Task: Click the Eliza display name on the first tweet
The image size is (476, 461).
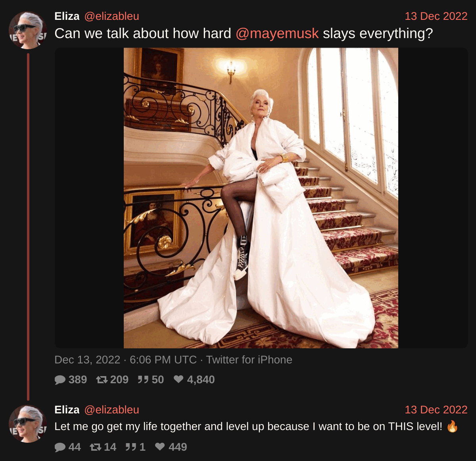Action: coord(67,16)
